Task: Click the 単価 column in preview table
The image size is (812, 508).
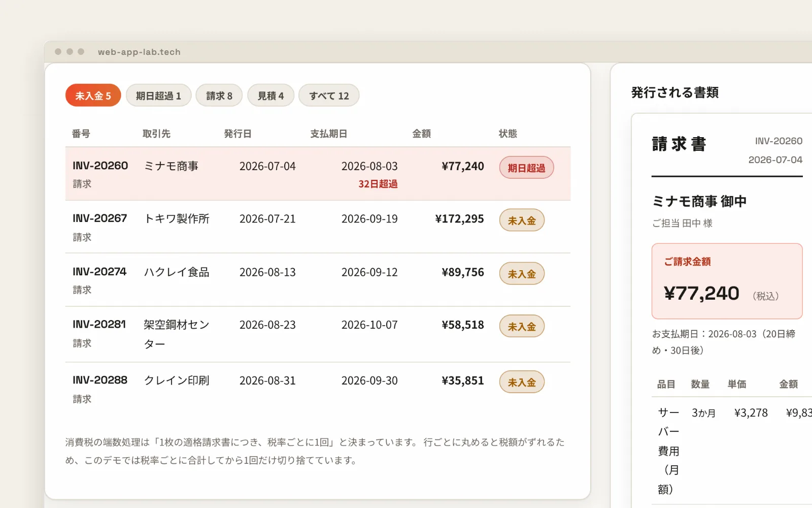Action: click(x=737, y=385)
